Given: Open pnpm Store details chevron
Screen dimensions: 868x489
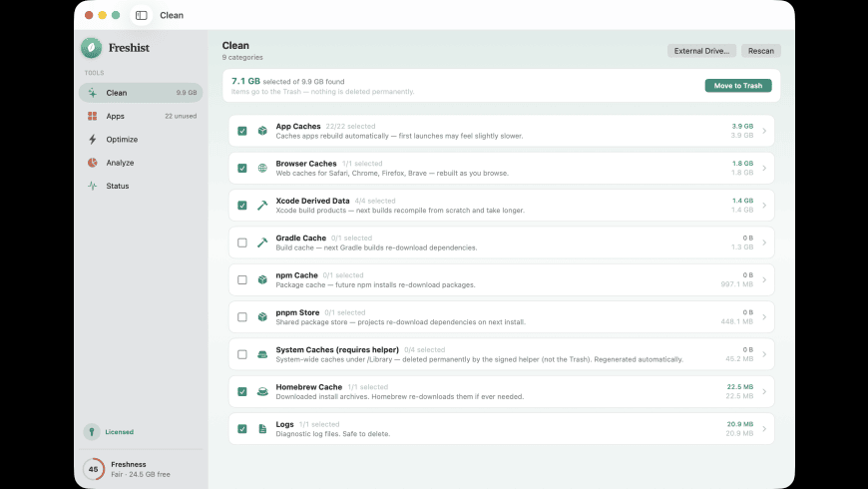Looking at the screenshot, I should click(764, 316).
